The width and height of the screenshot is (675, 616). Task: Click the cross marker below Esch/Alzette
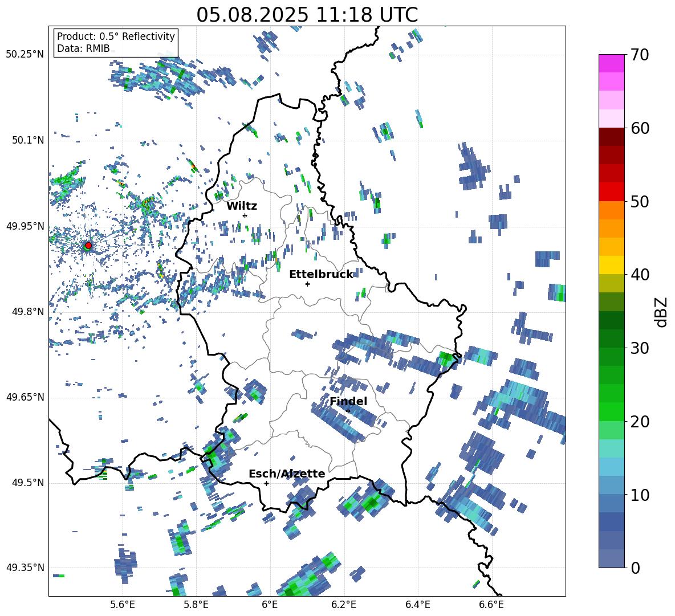click(266, 483)
